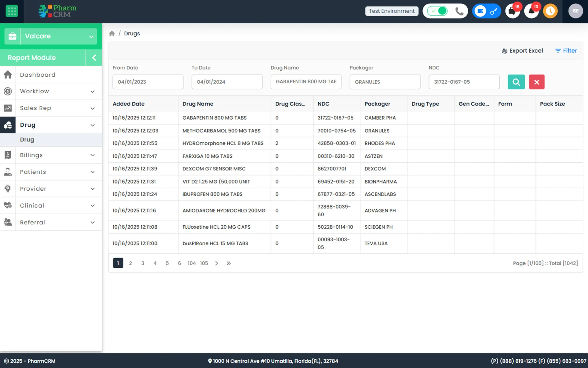Click the blue key icon
Viewport: 588px width, 368px height.
coord(493,11)
